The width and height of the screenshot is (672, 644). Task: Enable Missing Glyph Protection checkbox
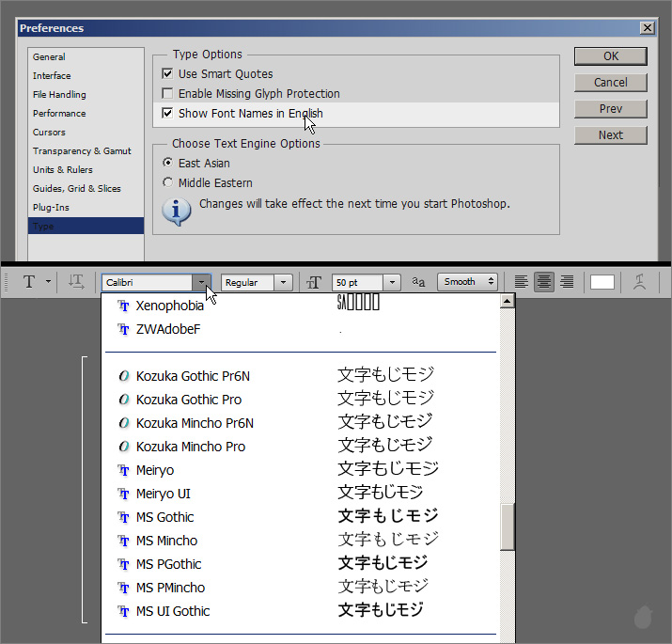167,94
